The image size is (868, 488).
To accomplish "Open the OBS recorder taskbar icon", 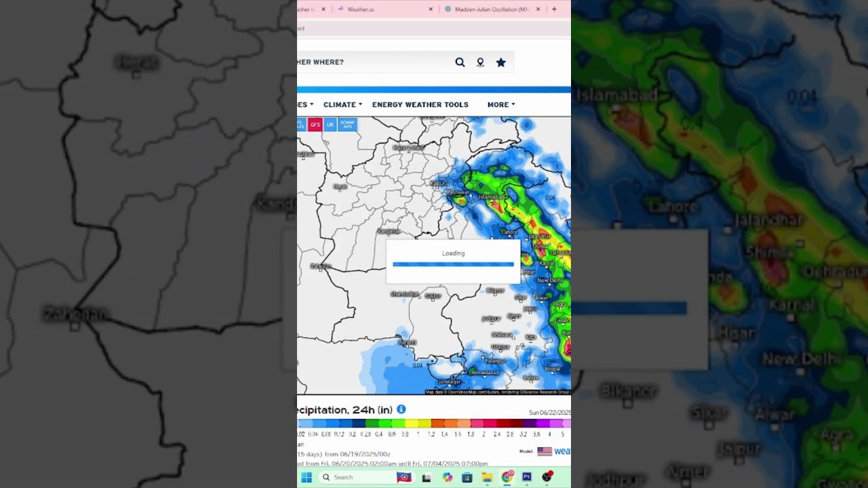I will tap(547, 476).
